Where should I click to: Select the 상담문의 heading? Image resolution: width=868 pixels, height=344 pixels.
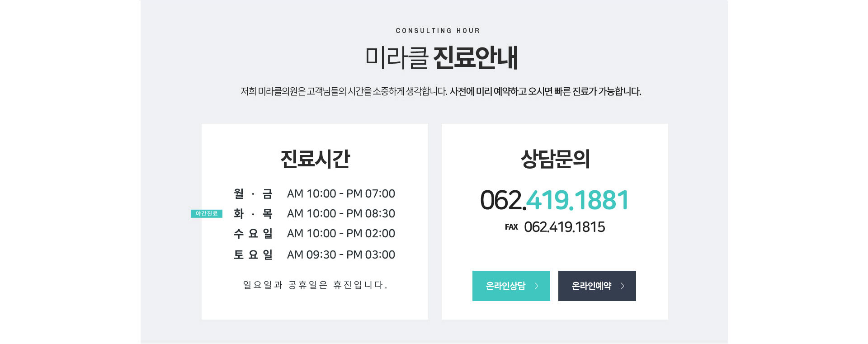tap(555, 159)
